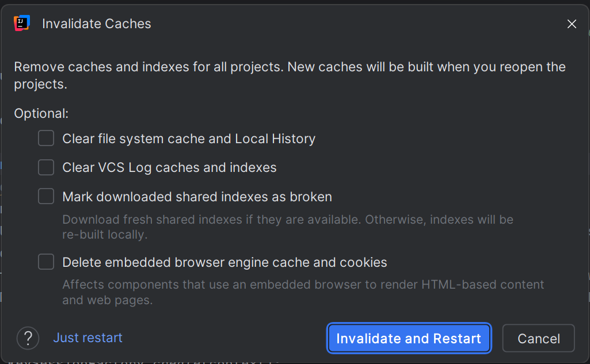The width and height of the screenshot is (590, 364).
Task: Tick the Clear VCS Log caches checkbox
Action: pos(46,167)
